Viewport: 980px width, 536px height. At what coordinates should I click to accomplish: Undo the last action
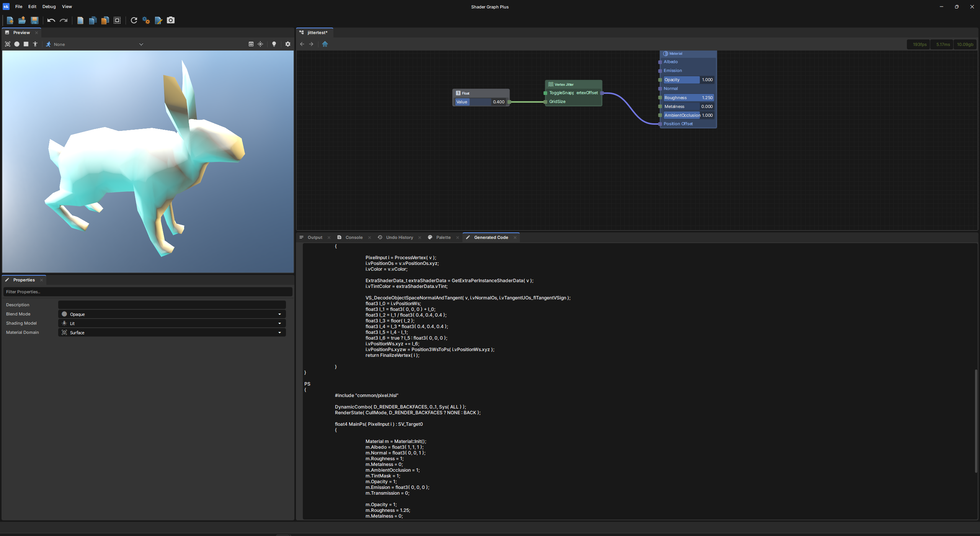tap(51, 20)
